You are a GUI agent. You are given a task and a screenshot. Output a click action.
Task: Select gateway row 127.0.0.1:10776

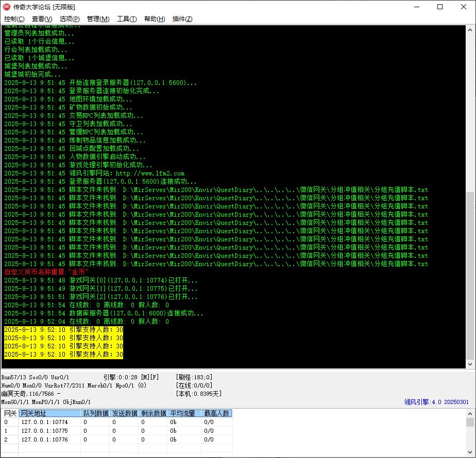point(117,439)
